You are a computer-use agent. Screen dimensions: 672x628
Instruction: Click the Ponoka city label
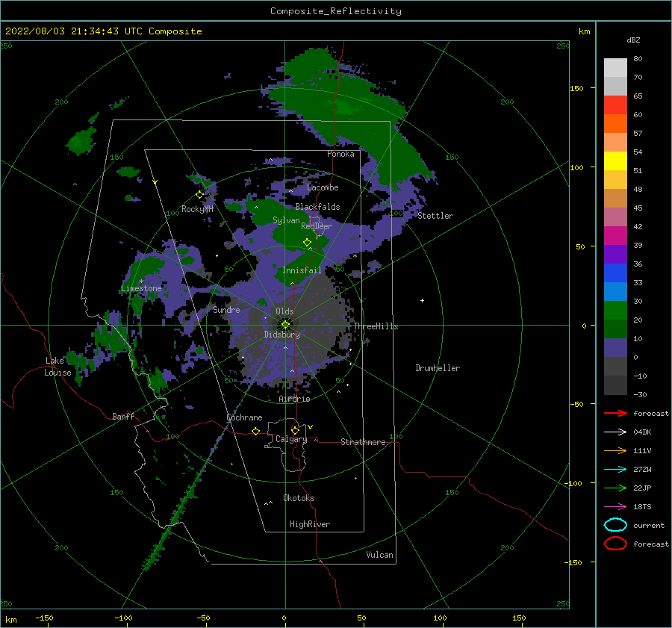(x=340, y=154)
